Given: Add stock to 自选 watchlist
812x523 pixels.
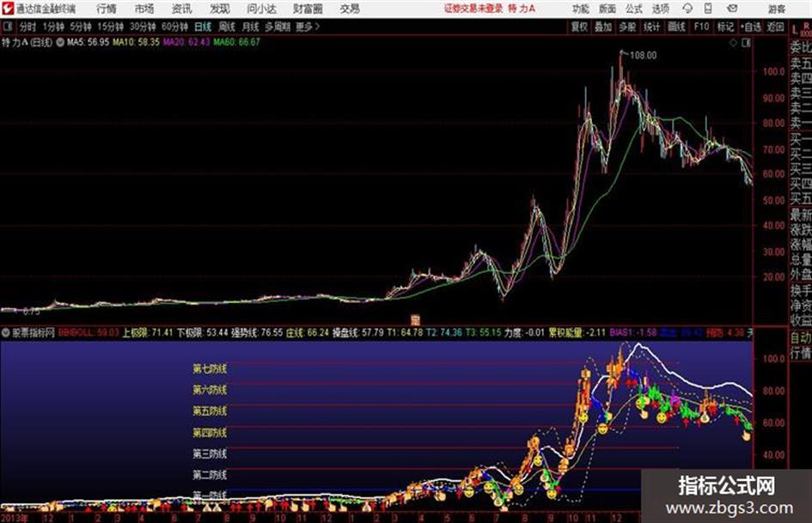Looking at the screenshot, I should click(750, 27).
